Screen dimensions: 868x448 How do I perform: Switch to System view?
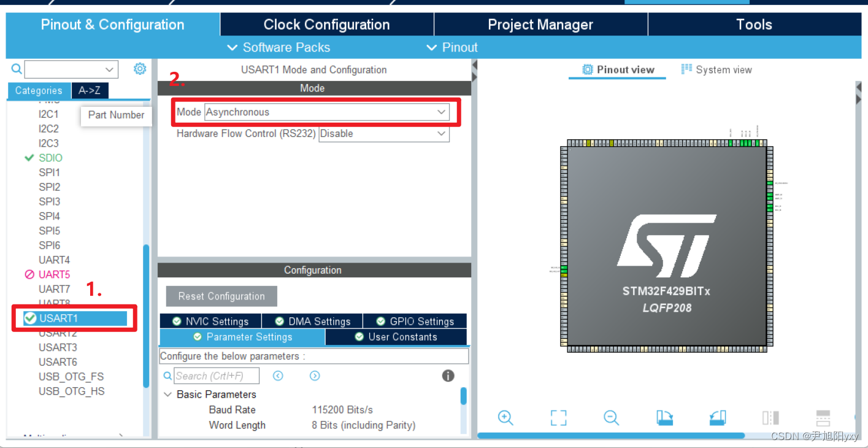pyautogui.click(x=716, y=69)
